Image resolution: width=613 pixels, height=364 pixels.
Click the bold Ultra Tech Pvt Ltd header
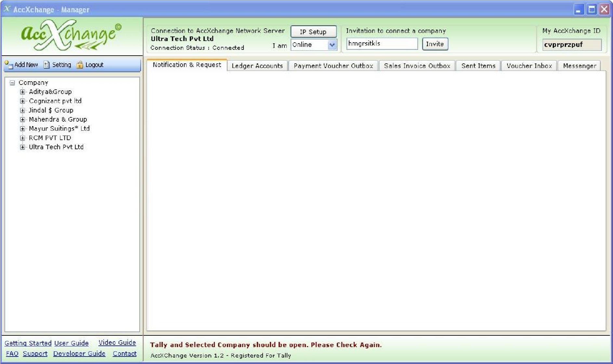182,39
